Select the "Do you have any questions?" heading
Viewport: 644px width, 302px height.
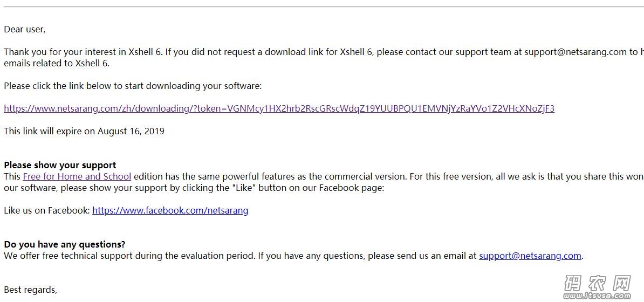click(65, 244)
